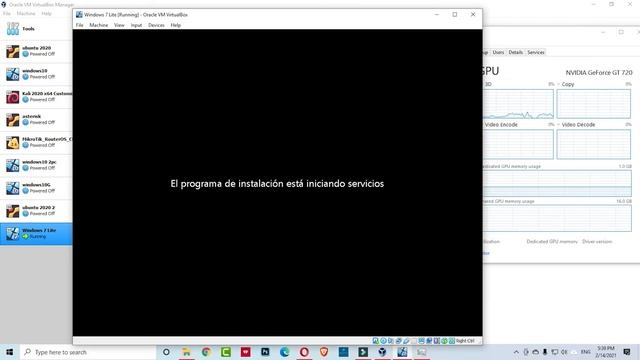Screen dimensions: 640x360
Task: Open Photoshop from the taskbar
Action: click(265, 352)
